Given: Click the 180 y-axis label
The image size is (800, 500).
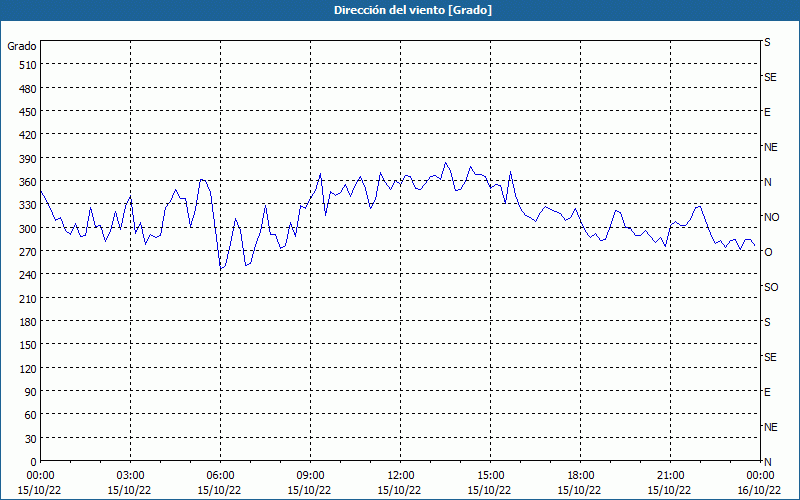Looking at the screenshot, I should point(28,322).
